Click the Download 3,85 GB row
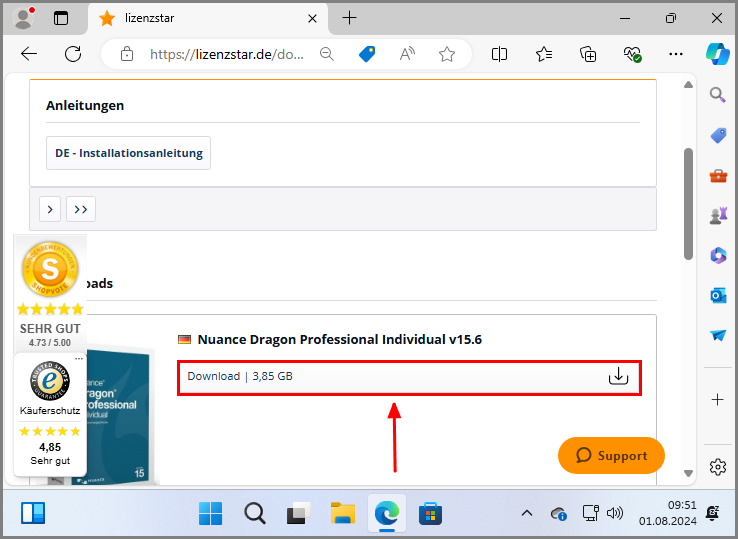The height and width of the screenshot is (539, 738). tap(409, 378)
